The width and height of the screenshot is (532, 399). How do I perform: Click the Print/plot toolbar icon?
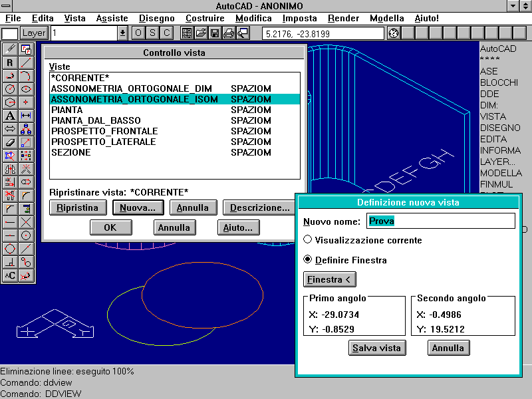pyautogui.click(x=229, y=33)
